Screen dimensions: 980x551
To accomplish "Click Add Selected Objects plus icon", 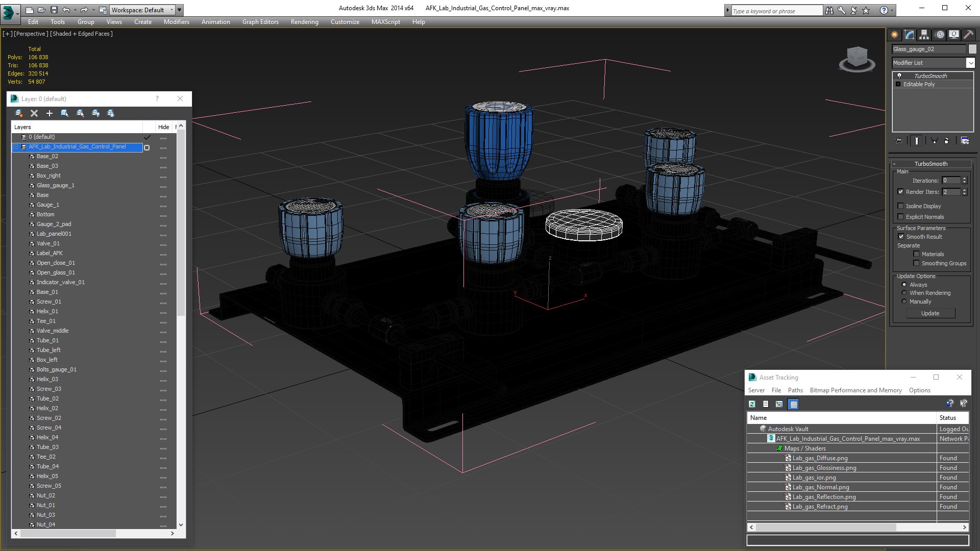I will pyautogui.click(x=50, y=113).
